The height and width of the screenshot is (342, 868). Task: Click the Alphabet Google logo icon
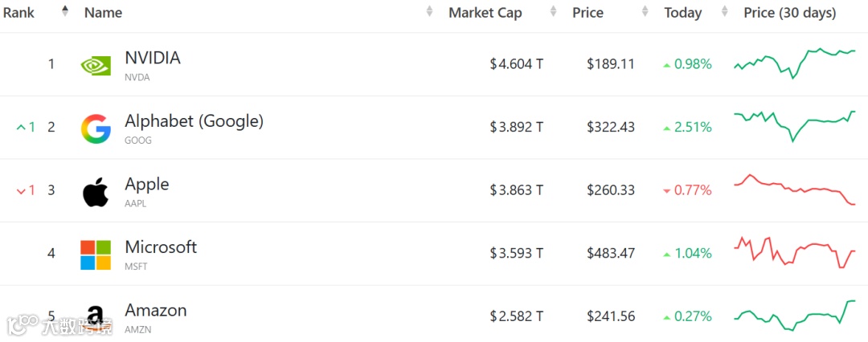pyautogui.click(x=96, y=128)
